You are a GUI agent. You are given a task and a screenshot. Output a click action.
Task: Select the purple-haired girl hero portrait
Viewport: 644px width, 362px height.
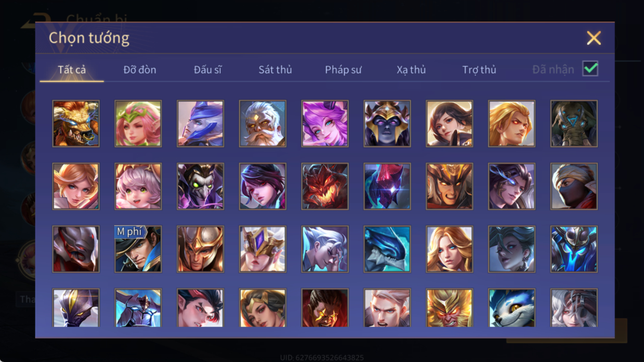(x=325, y=124)
